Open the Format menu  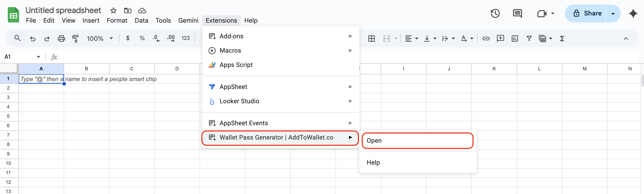click(117, 20)
